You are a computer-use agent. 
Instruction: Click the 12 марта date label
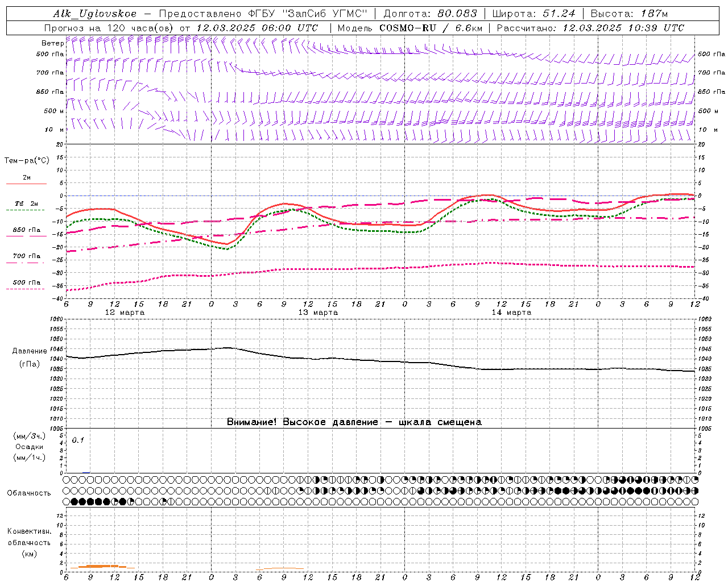pyautogui.click(x=125, y=312)
